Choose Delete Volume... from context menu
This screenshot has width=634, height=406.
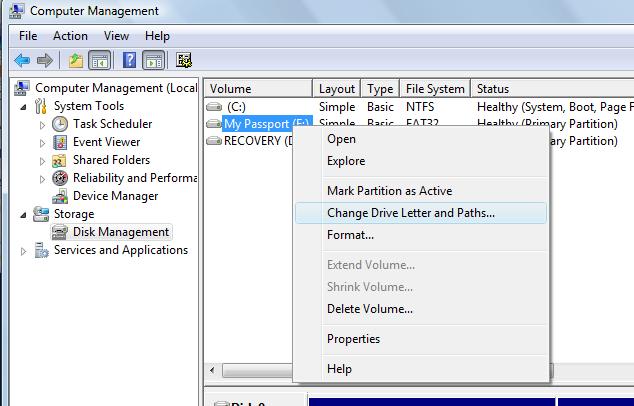coord(421,309)
